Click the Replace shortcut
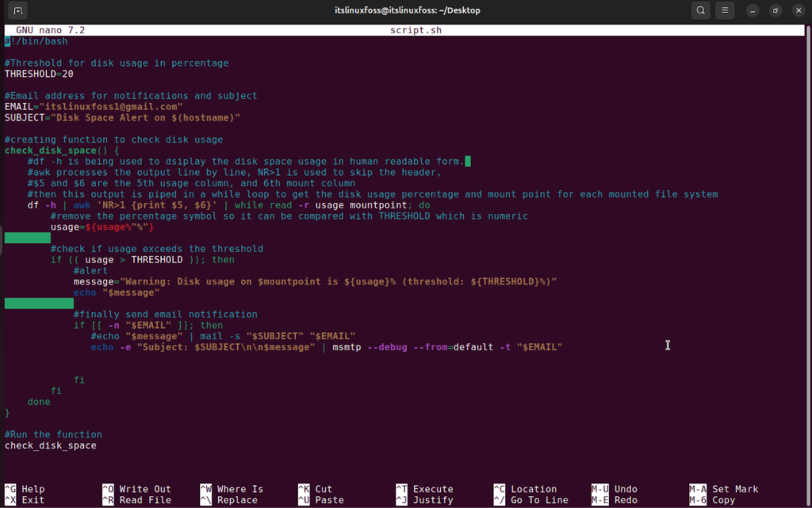 229,500
